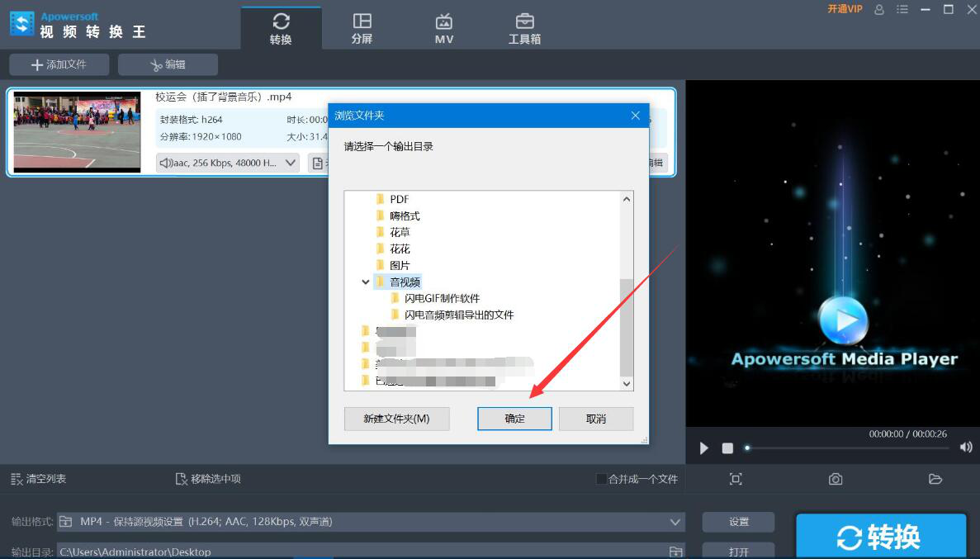Click the 封装格式: h264 text
980x559 pixels.
tap(192, 120)
